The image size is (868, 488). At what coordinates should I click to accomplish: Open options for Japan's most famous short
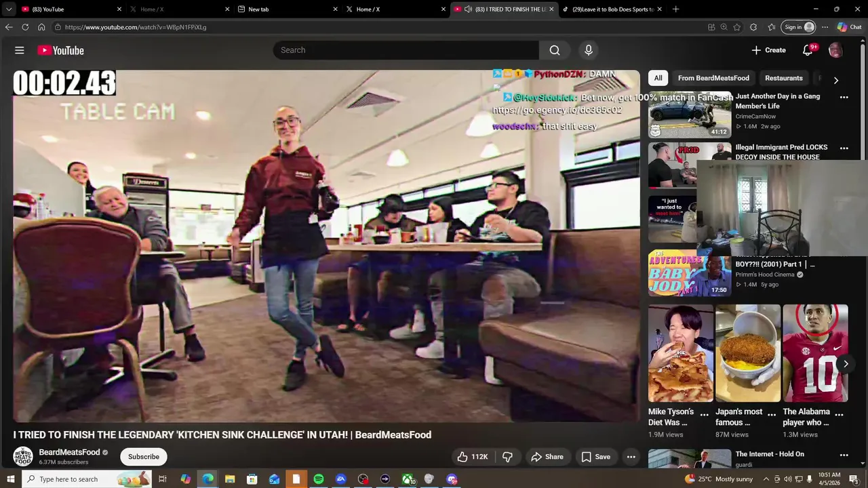(x=772, y=414)
